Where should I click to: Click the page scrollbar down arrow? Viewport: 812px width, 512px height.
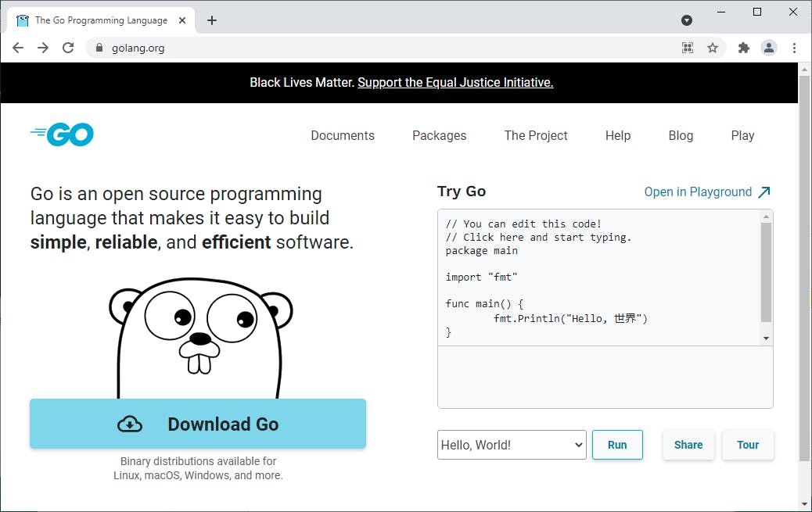(x=804, y=503)
